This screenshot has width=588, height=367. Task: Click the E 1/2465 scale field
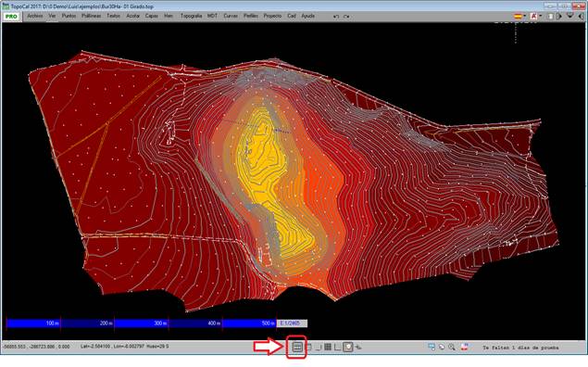pos(292,323)
